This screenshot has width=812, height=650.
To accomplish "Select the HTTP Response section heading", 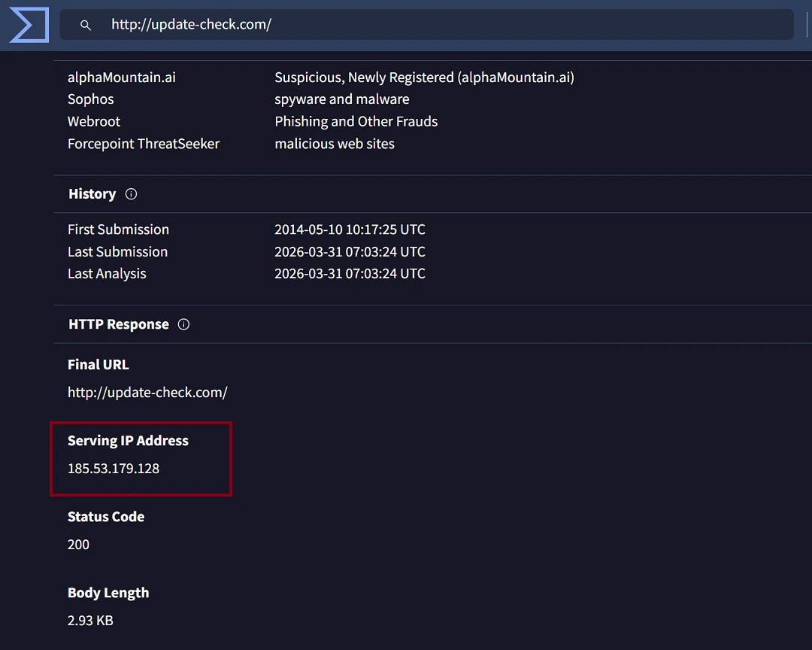I will [118, 325].
